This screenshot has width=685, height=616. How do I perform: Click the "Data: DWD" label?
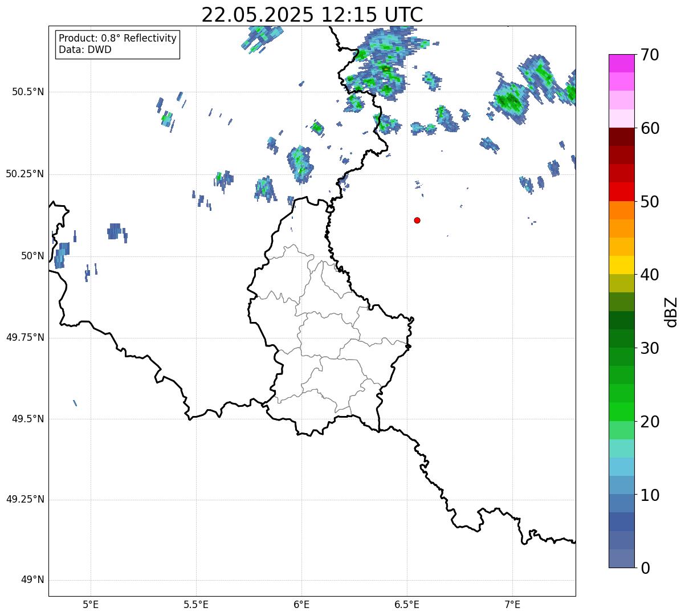tap(85, 50)
